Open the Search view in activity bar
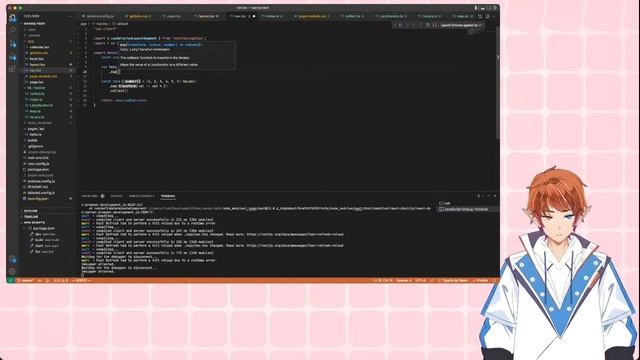The image size is (640, 360). [12, 31]
